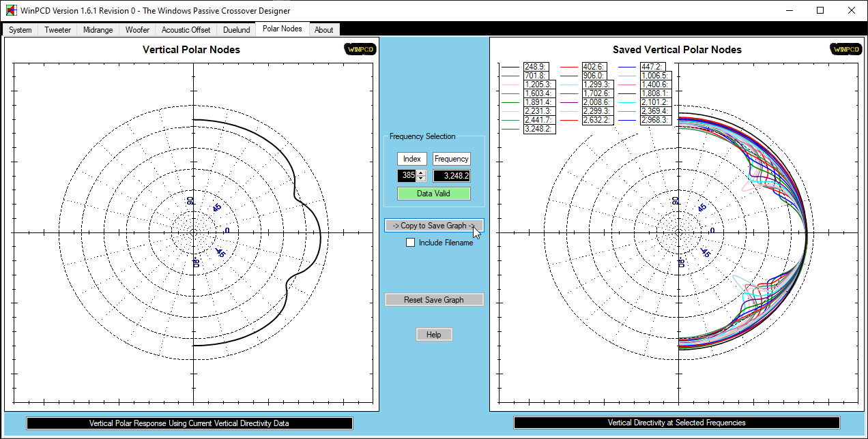Viewport: 868px width, 439px height.
Task: Select the Woofer tab
Action: (x=137, y=30)
